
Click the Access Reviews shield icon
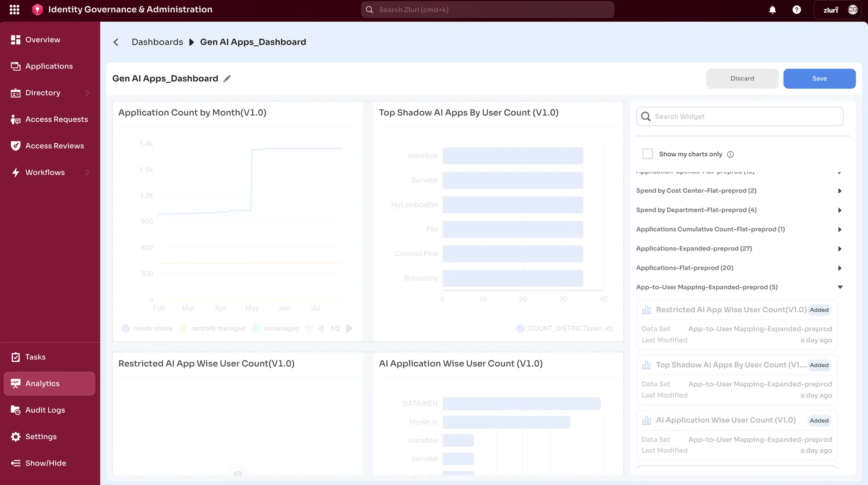(x=16, y=146)
